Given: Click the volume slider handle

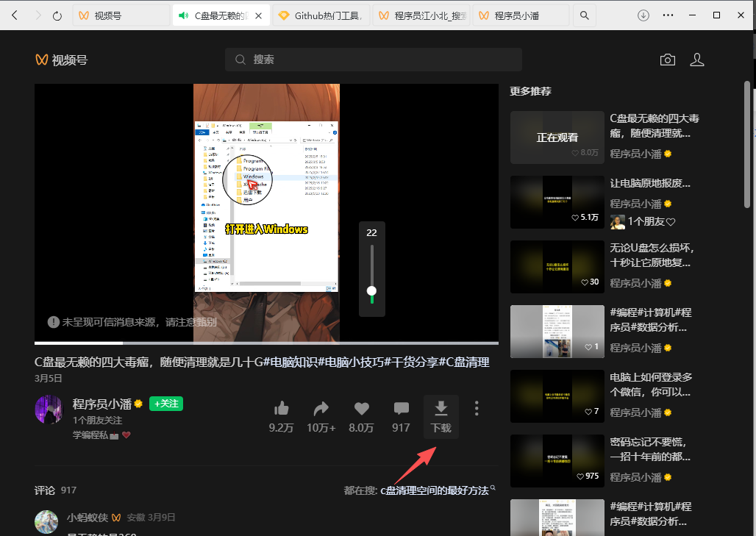Looking at the screenshot, I should click(371, 290).
